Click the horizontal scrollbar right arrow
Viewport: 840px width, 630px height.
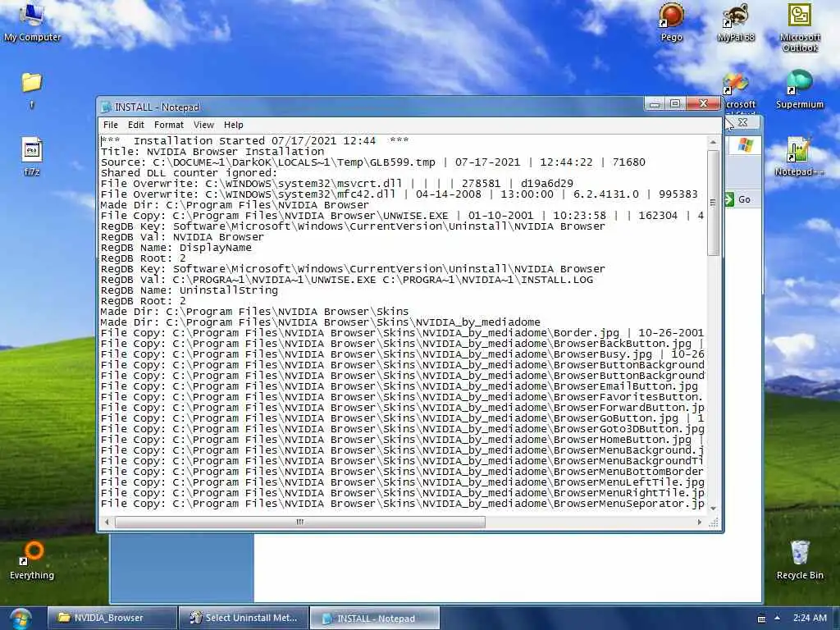pyautogui.click(x=699, y=522)
